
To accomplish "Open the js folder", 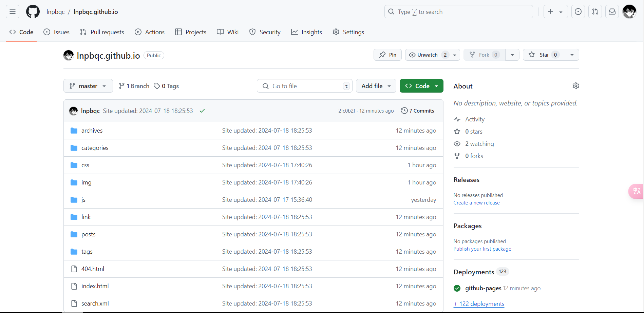I will 83,200.
